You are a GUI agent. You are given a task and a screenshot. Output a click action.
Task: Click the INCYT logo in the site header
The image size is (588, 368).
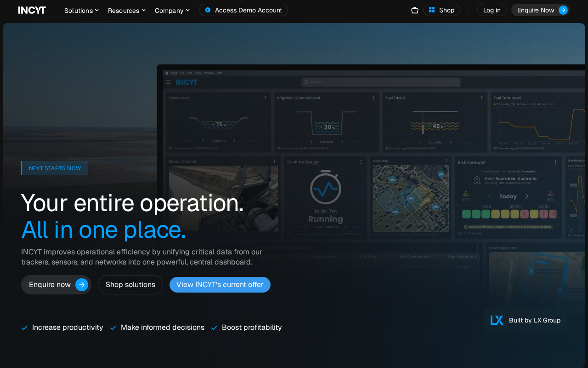32,10
